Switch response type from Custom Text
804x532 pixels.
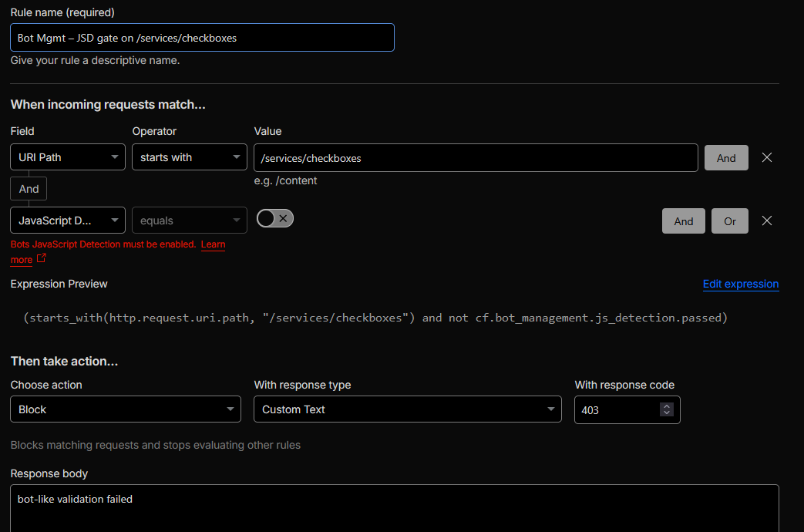pyautogui.click(x=407, y=409)
